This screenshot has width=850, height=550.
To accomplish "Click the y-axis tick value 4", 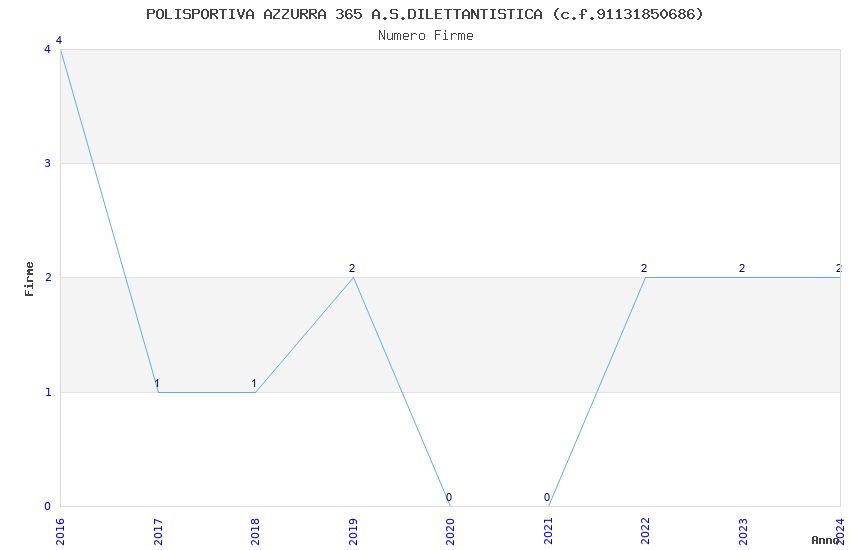I will pyautogui.click(x=47, y=49).
